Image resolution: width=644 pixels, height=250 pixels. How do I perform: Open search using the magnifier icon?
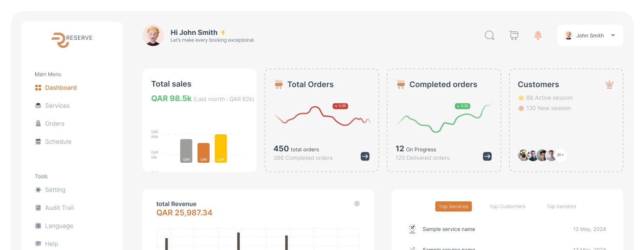click(x=489, y=35)
